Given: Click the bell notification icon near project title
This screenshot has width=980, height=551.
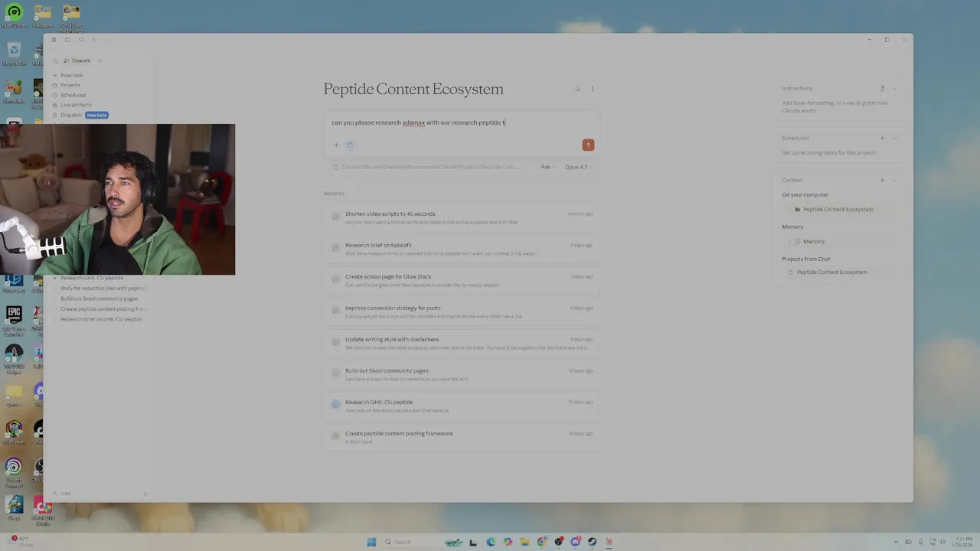Looking at the screenshot, I should [578, 89].
